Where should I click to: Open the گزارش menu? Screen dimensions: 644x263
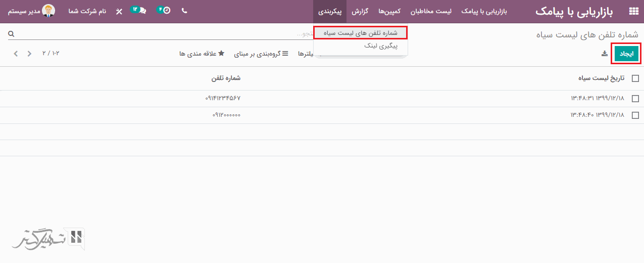(x=359, y=11)
